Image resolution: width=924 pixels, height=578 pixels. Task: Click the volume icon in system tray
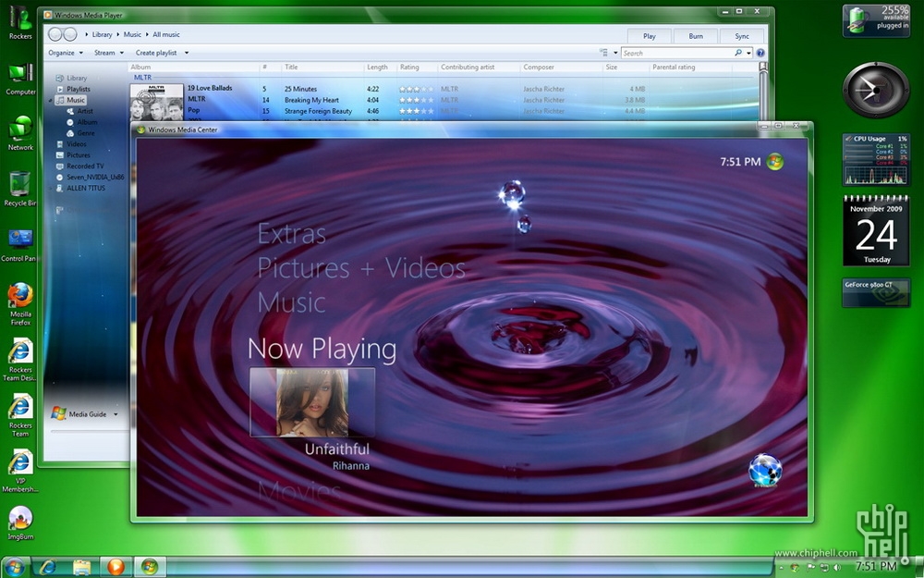tap(837, 568)
